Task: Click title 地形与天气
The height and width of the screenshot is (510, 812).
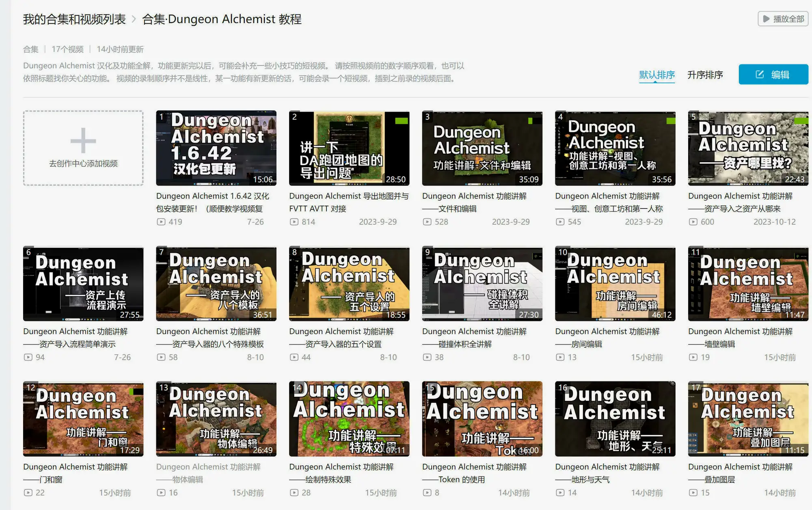Action: (x=607, y=473)
